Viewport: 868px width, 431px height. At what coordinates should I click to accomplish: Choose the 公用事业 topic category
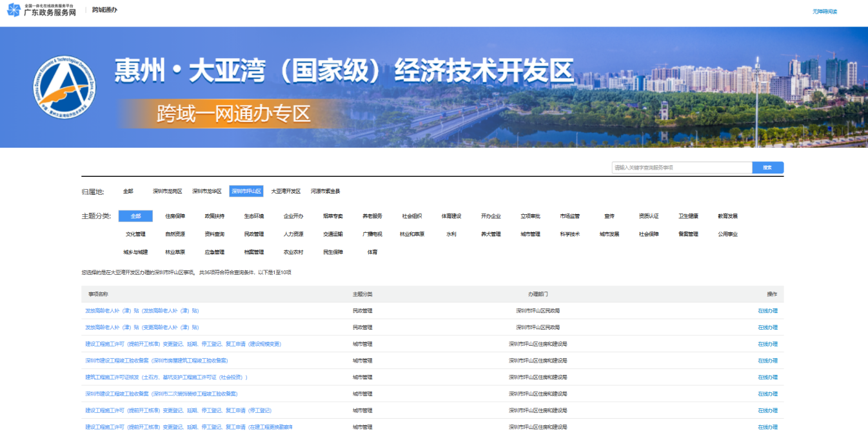(727, 234)
